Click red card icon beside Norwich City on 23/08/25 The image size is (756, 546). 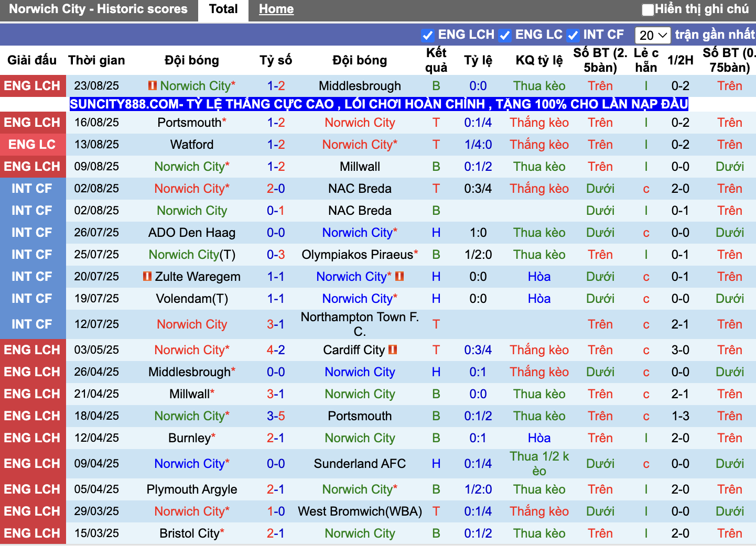pyautogui.click(x=153, y=85)
